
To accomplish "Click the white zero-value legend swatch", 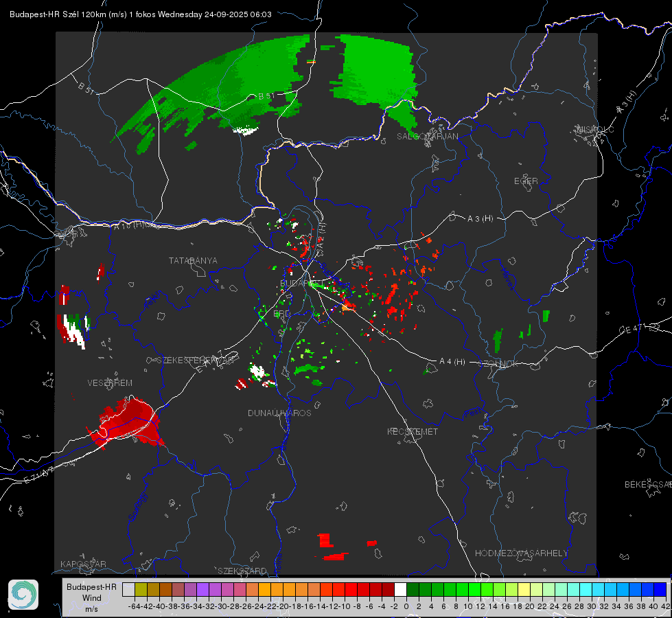I will 400,590.
